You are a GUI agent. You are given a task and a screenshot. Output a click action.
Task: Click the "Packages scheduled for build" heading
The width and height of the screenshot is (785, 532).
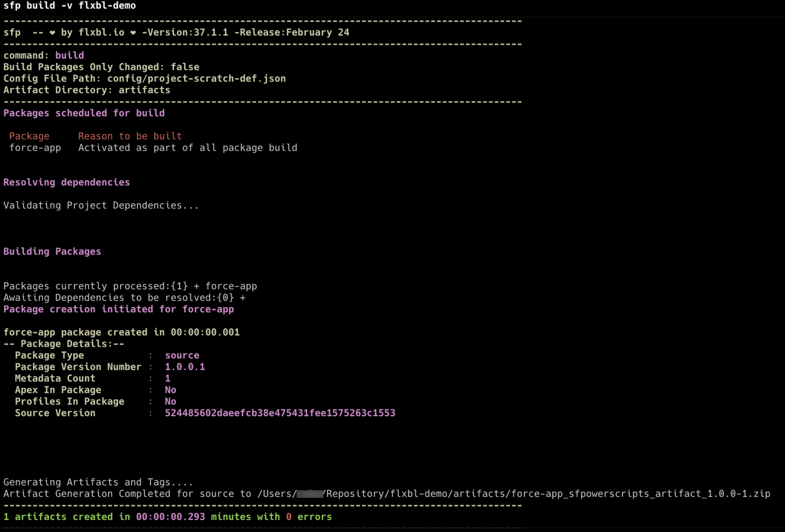[84, 113]
